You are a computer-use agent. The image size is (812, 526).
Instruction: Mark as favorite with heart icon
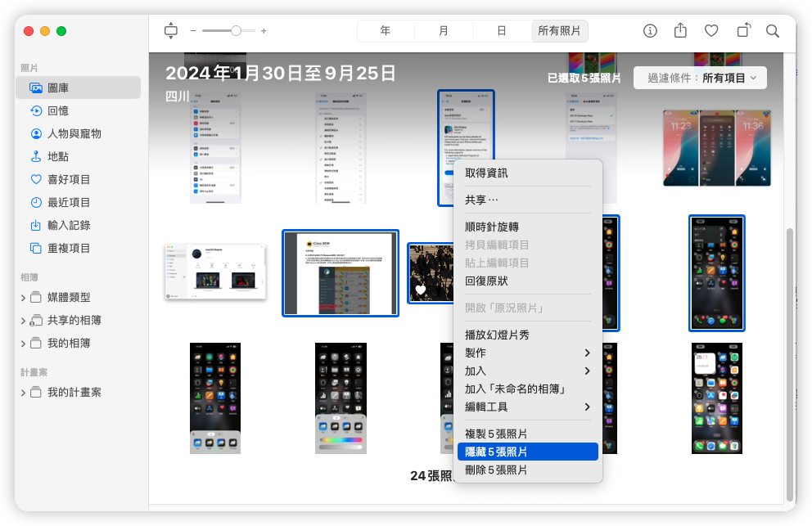tap(711, 31)
